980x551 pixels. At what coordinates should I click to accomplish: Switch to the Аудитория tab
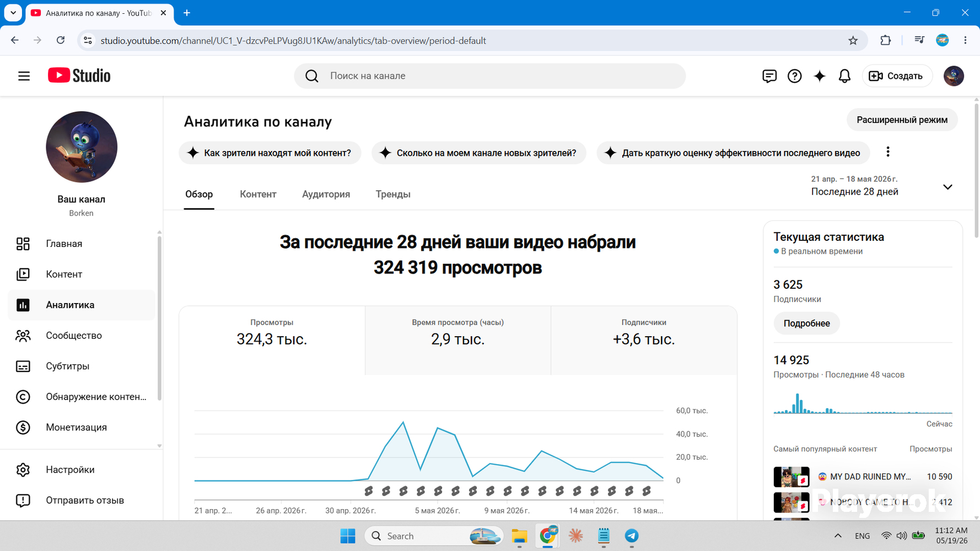(326, 195)
